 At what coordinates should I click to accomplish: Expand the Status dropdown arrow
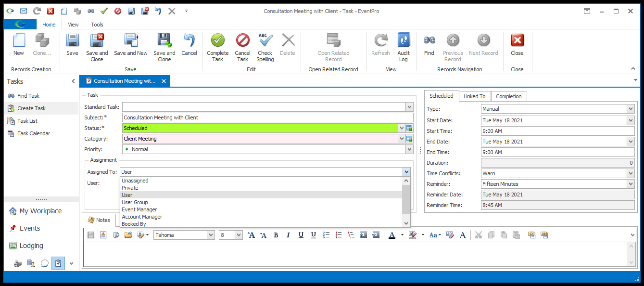(402, 128)
